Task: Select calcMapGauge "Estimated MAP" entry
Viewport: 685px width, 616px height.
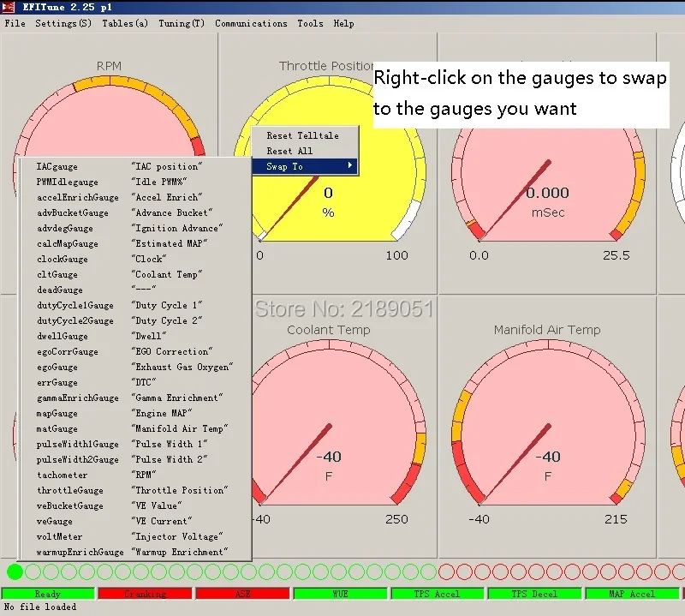Action: tap(134, 243)
